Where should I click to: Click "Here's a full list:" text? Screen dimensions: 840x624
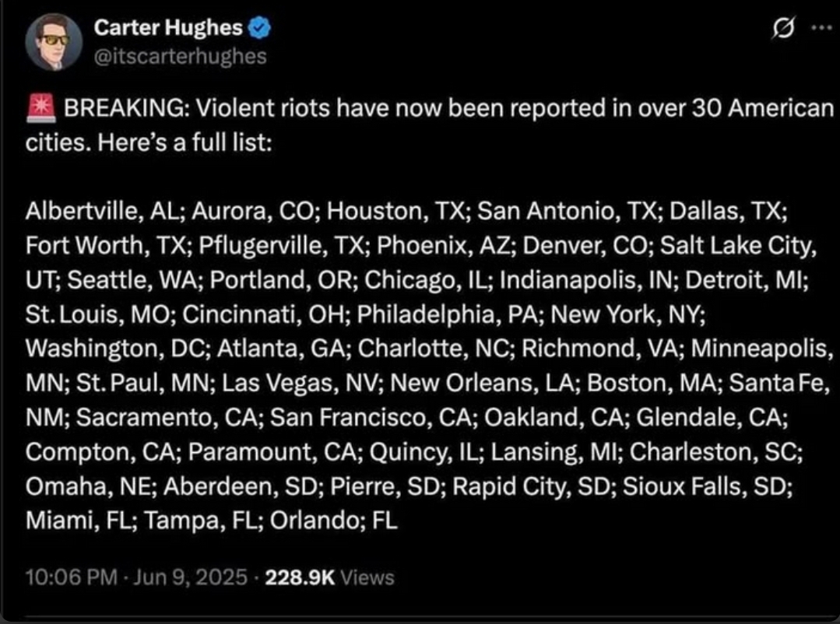174,143
